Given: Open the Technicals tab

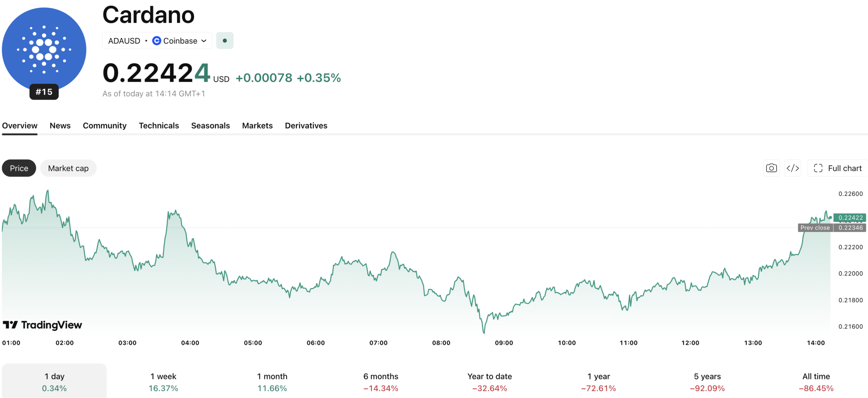Looking at the screenshot, I should click(159, 126).
